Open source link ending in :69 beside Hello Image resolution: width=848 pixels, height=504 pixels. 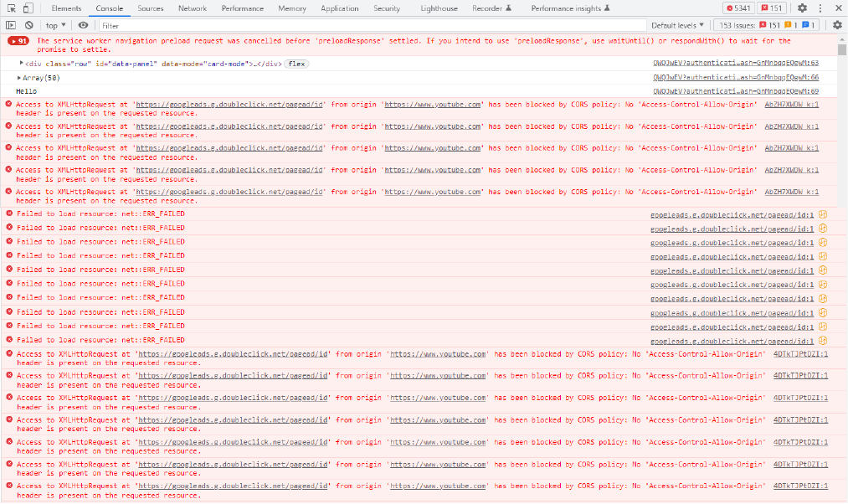[736, 91]
